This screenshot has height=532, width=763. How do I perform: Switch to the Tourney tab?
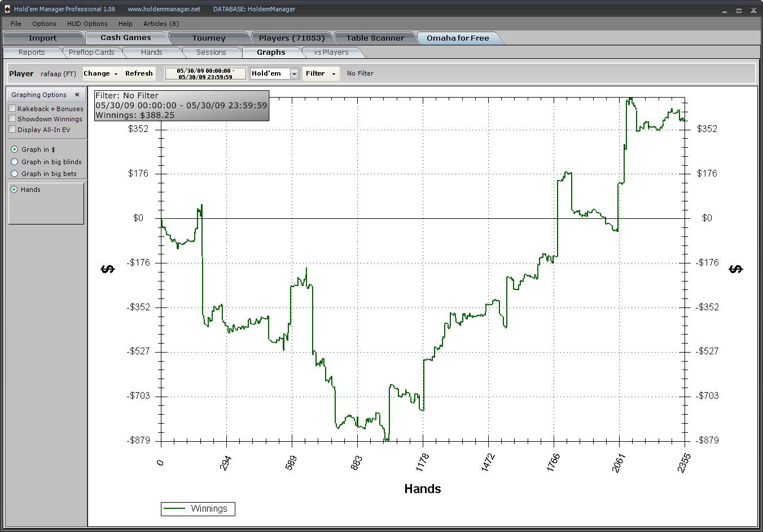pos(209,38)
